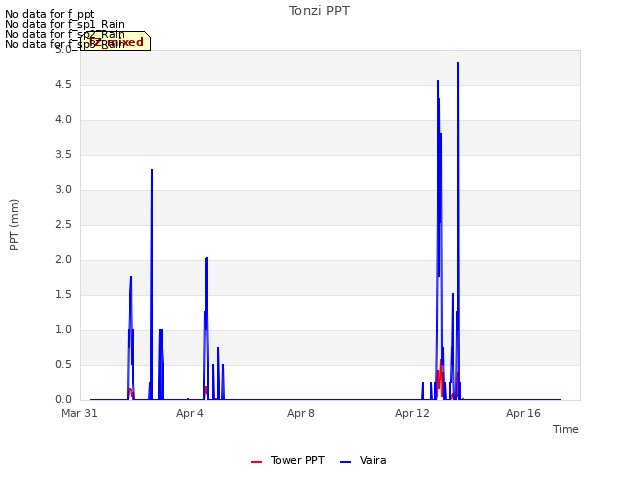This screenshot has width=640, height=480.
Task: Click the 3.0 y-axis tick label
Action: pos(63,190)
